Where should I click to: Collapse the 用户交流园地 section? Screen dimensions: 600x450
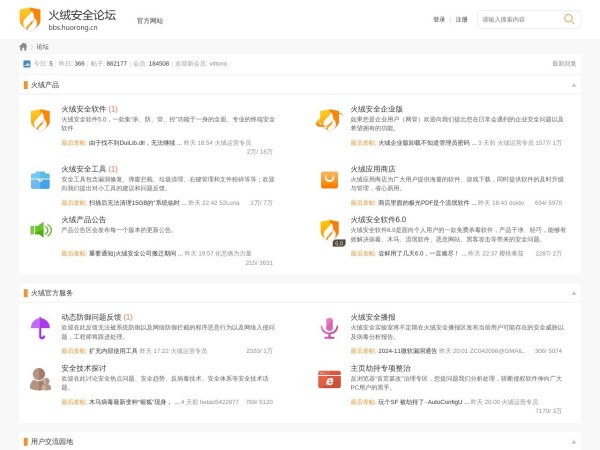click(x=574, y=441)
